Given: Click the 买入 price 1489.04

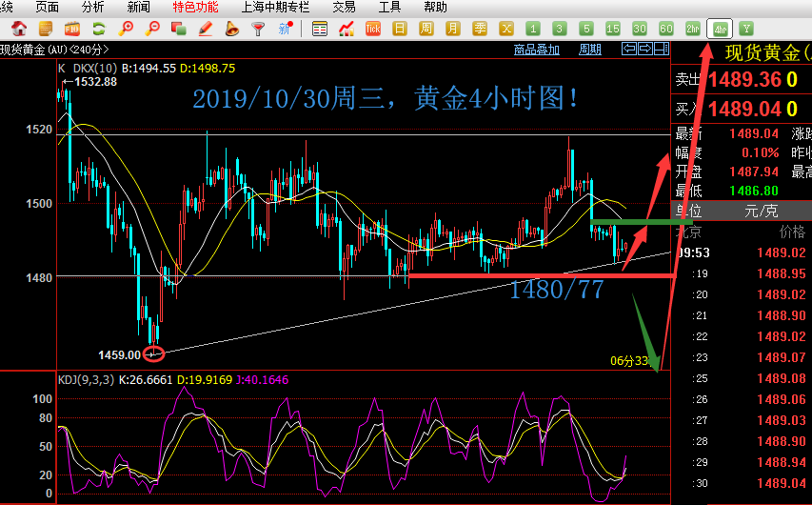Looking at the screenshot, I should [744, 109].
